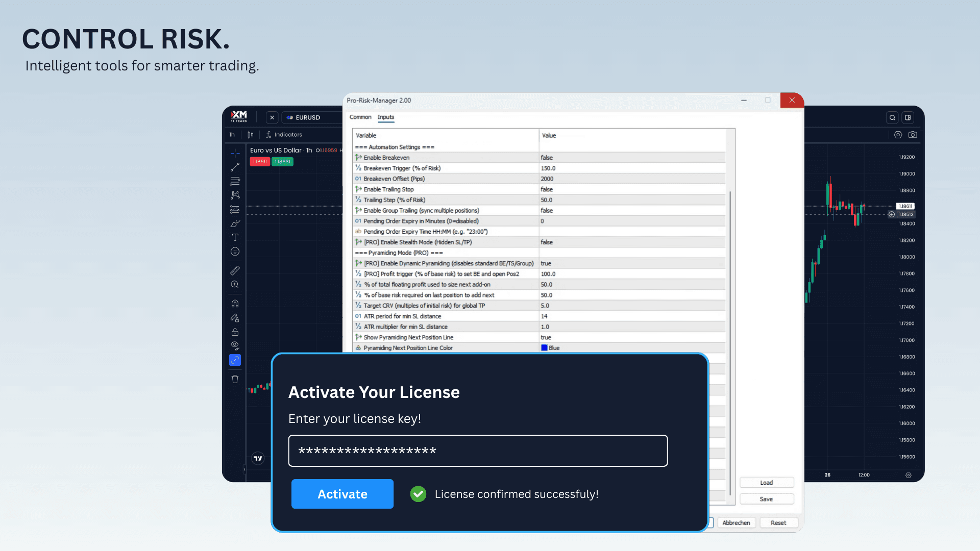The height and width of the screenshot is (551, 980).
Task: Click Save in Pro-Risk-Manager
Action: tap(767, 498)
